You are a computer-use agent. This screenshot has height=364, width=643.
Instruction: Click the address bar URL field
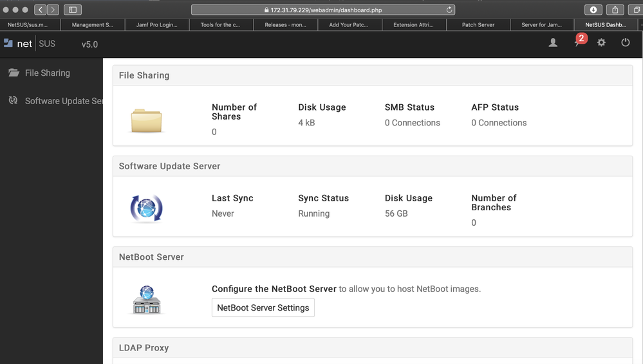[x=323, y=10]
